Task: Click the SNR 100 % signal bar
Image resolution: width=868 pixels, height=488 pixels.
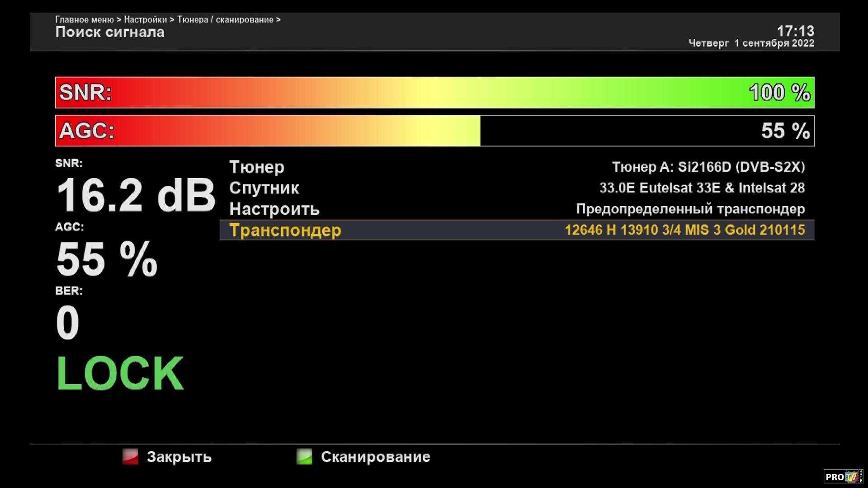Action: [434, 93]
